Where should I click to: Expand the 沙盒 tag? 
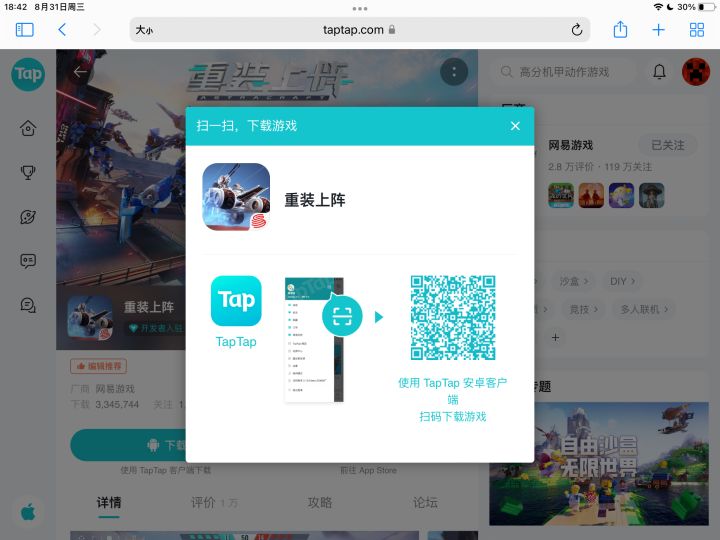[x=574, y=281]
